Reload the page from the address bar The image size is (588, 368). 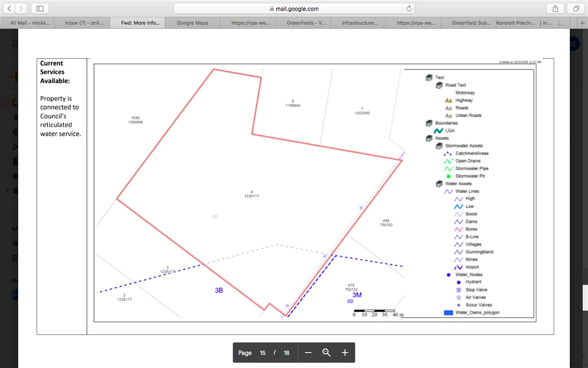click(409, 9)
